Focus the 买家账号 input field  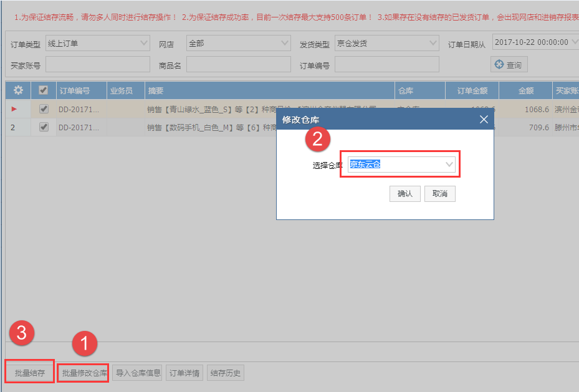[x=97, y=65]
